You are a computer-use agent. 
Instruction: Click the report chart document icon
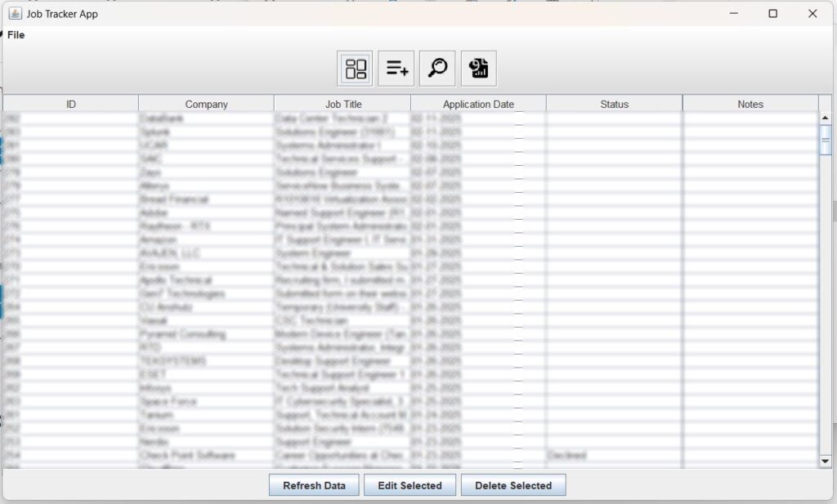click(x=479, y=69)
